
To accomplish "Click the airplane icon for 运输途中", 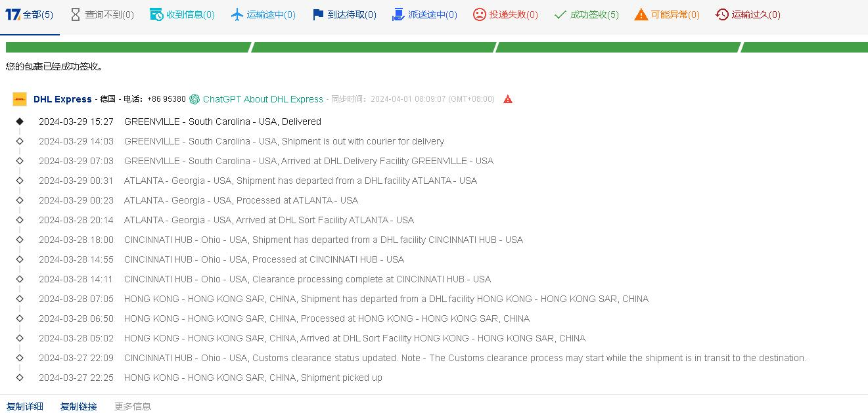I will pyautogui.click(x=237, y=14).
